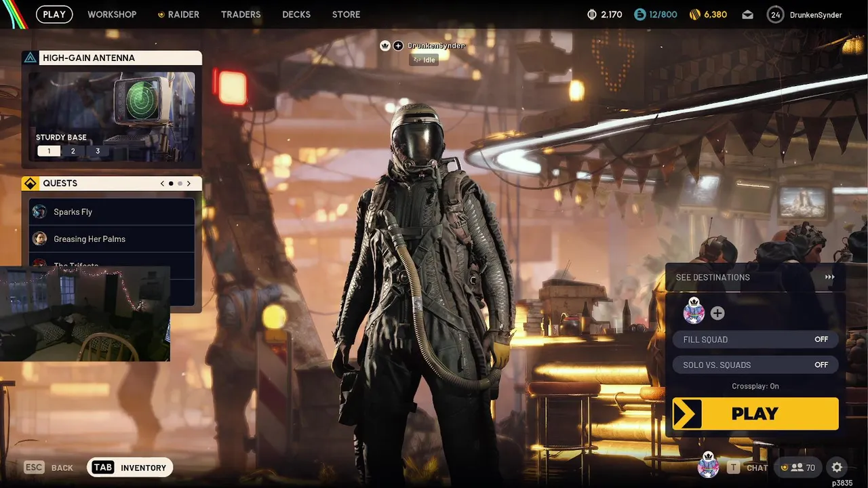
Task: Click the T key chat shortcut icon
Action: (x=733, y=467)
